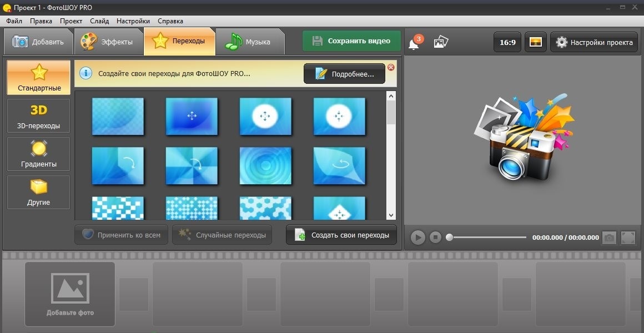The image size is (644, 333).
Task: Click Случайные переходы button
Action: [x=222, y=235]
